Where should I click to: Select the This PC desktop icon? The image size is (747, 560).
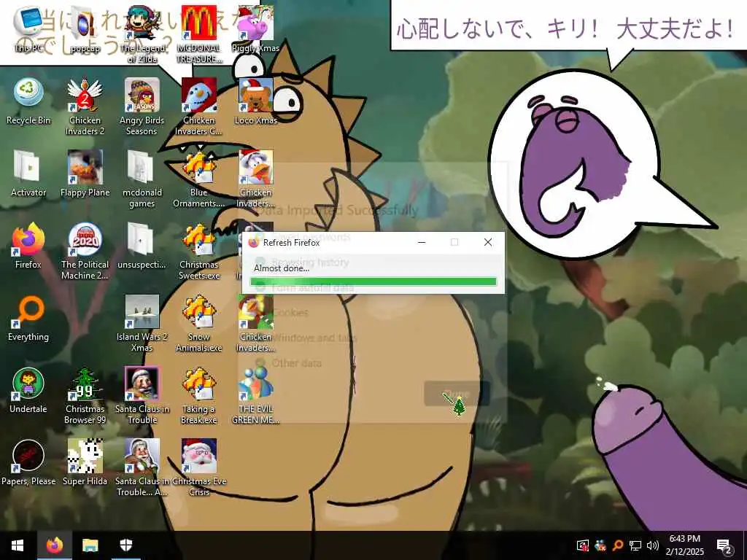28,28
